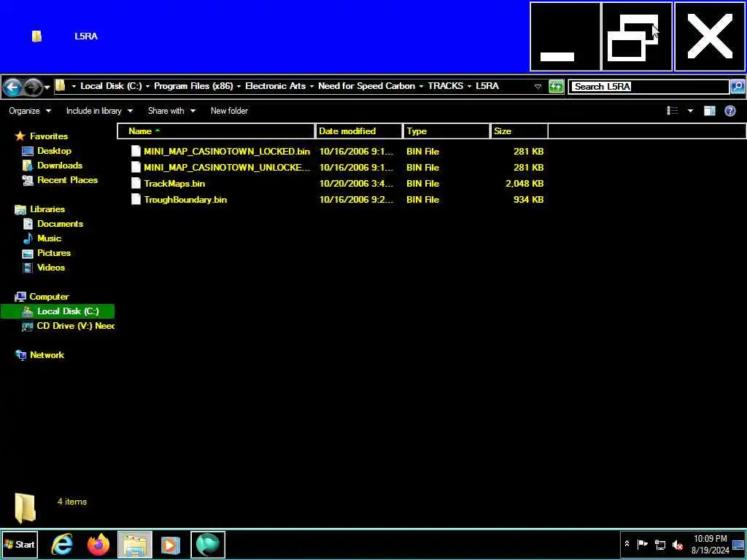Open the previous locations dropdown in address bar
The height and width of the screenshot is (560, 747).
(x=538, y=87)
